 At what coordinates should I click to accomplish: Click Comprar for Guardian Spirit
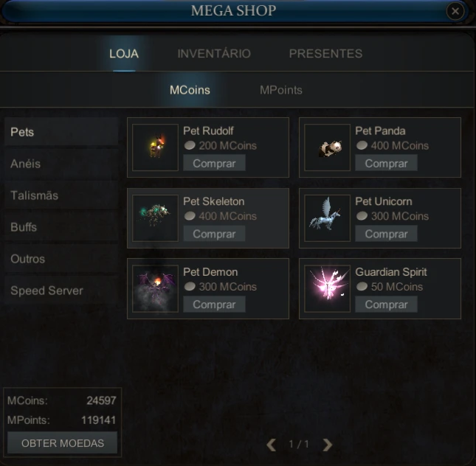(x=386, y=305)
